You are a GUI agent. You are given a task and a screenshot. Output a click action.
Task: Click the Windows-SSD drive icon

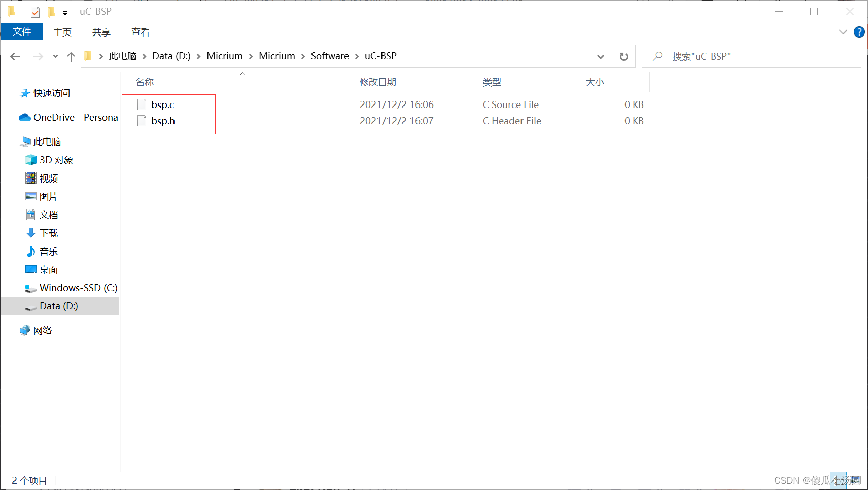pyautogui.click(x=31, y=288)
